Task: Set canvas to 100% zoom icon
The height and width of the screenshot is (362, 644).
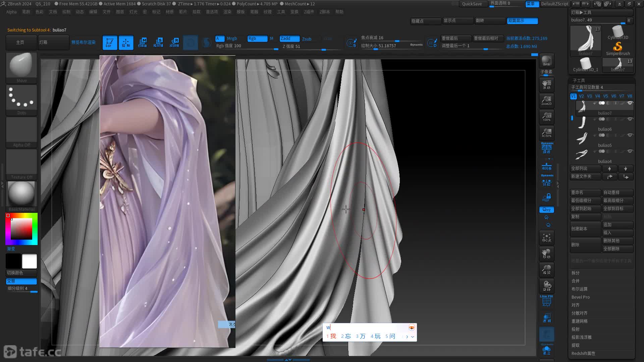Action: point(546,117)
